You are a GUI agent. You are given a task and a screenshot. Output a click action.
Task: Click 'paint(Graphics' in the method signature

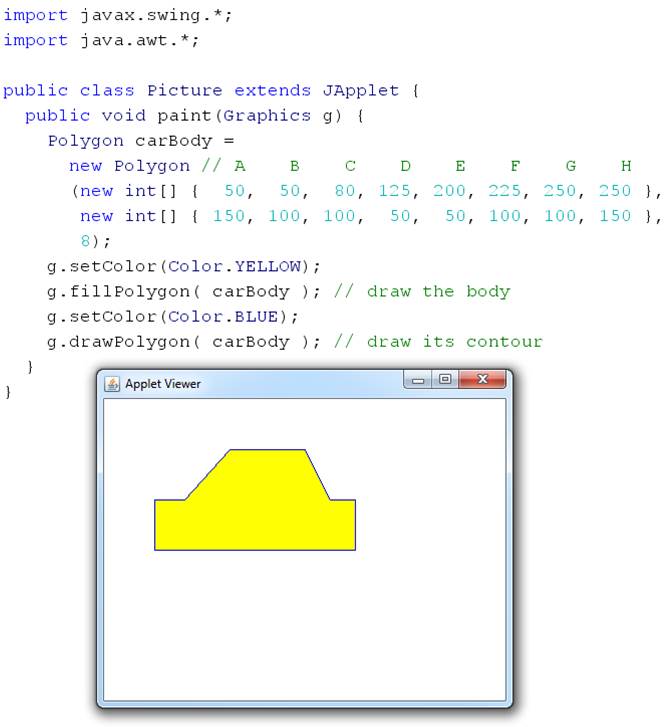(234, 115)
